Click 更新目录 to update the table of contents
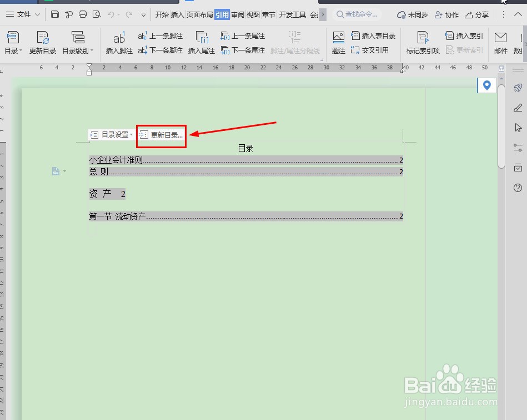Image resolution: width=527 pixels, height=420 pixels. 42,50
